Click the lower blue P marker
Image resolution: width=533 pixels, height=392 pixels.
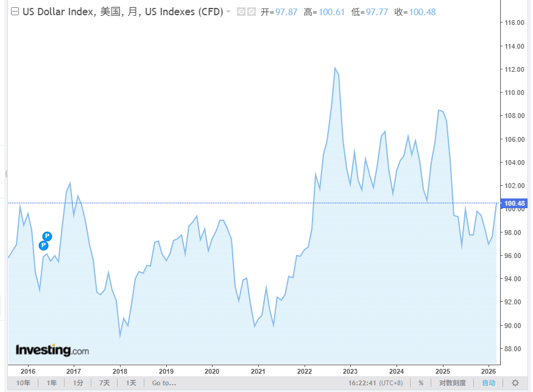(x=43, y=245)
